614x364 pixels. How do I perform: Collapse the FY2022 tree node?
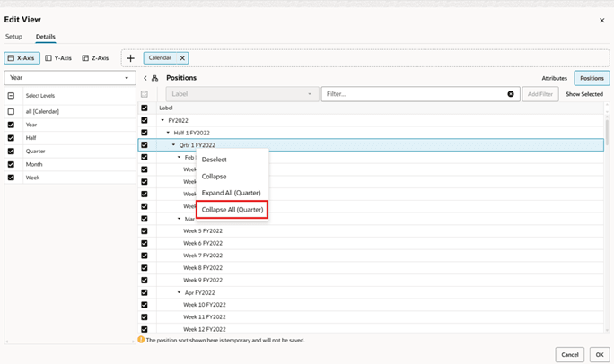162,120
